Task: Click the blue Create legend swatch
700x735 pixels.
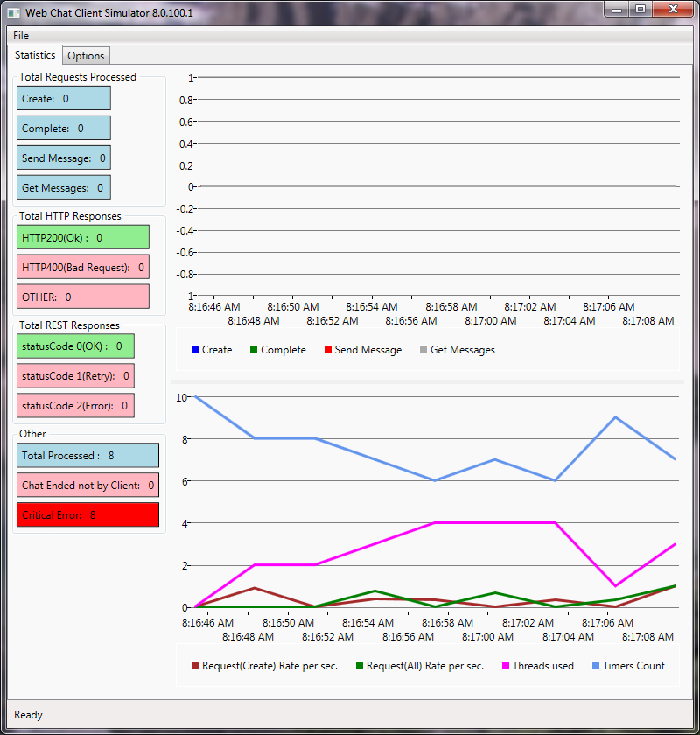Action: point(194,350)
